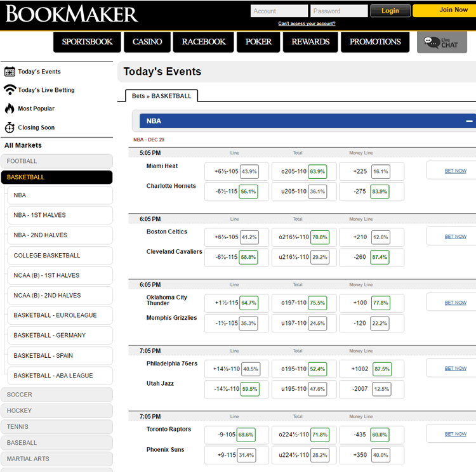Select NCAA (B) - 1ST HALVES
This screenshot has width=476, height=472.
[60, 275]
